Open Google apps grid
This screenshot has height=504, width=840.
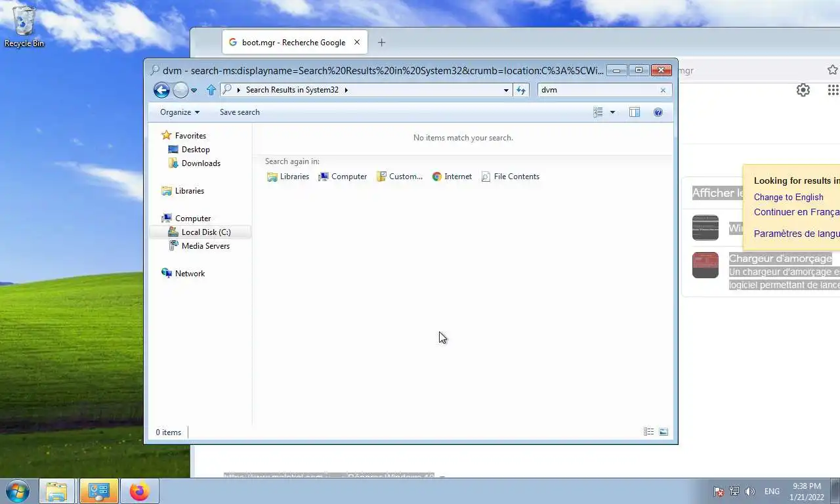click(833, 90)
